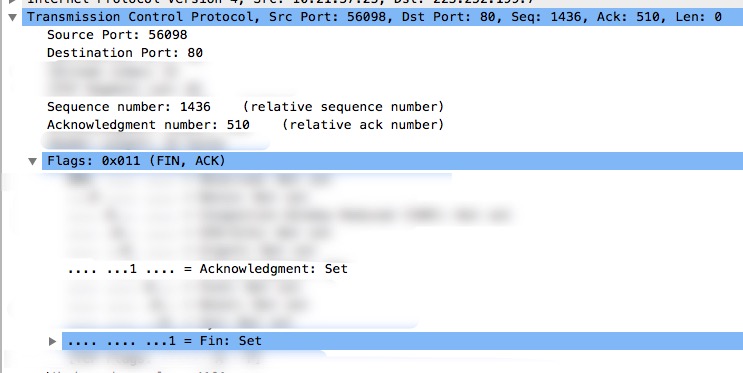Select the blurred row directly above Flags
The height and width of the screenshot is (373, 743).
tap(155, 142)
